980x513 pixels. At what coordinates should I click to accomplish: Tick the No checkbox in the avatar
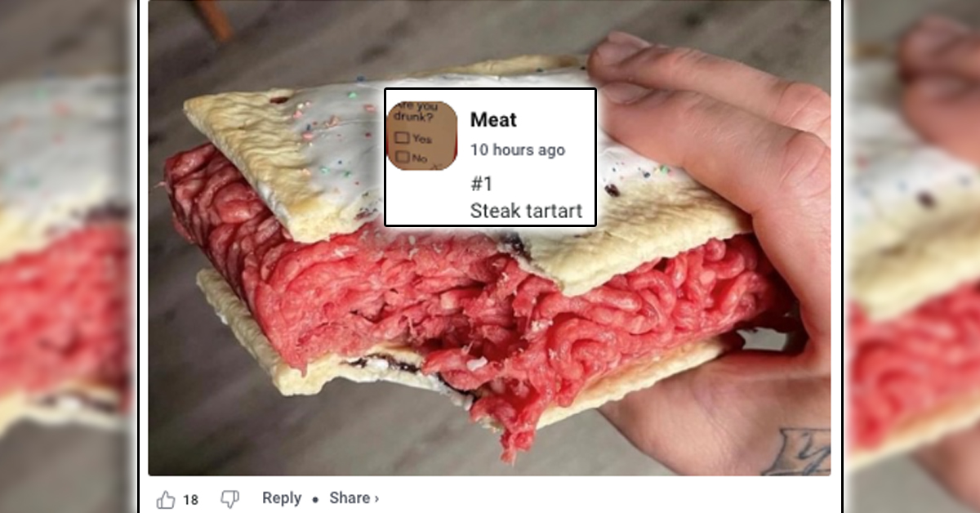pos(402,156)
